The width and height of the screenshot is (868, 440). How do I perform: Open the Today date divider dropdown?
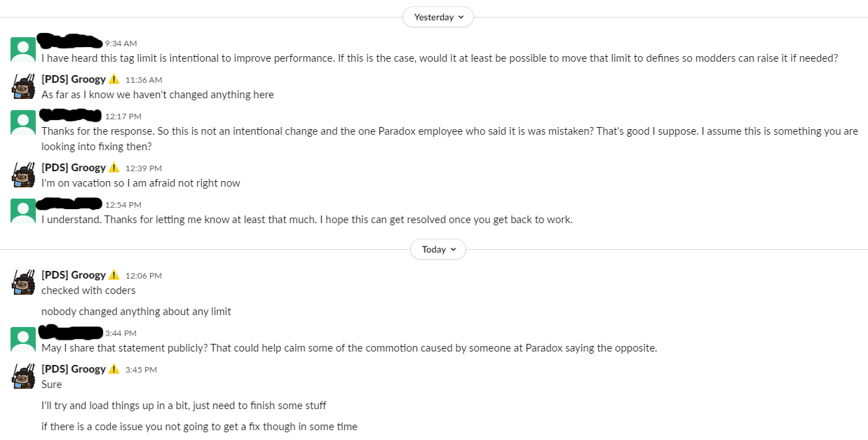click(438, 249)
